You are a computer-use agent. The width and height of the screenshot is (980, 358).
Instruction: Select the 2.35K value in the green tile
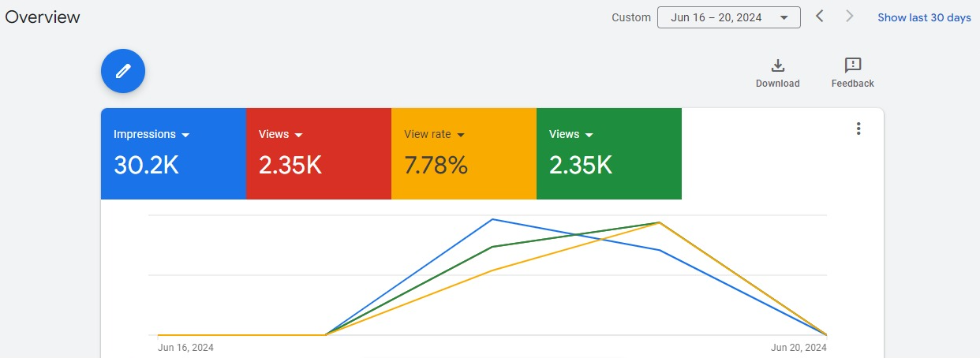[580, 165]
